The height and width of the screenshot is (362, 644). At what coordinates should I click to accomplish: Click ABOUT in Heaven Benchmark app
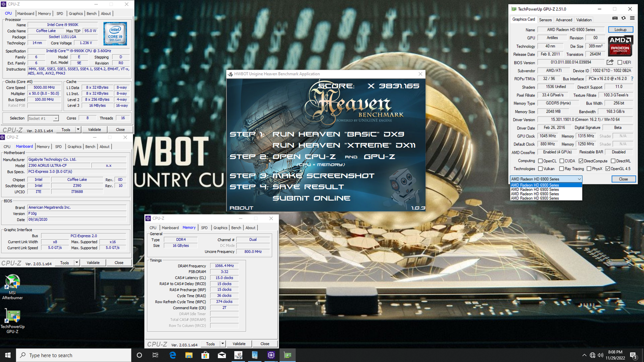pyautogui.click(x=241, y=208)
